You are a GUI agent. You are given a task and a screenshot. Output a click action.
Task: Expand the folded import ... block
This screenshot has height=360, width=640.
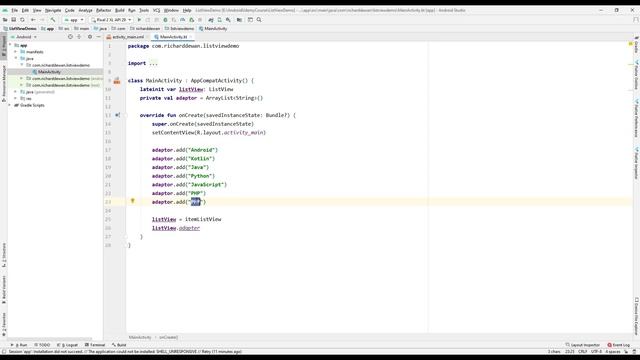point(153,63)
